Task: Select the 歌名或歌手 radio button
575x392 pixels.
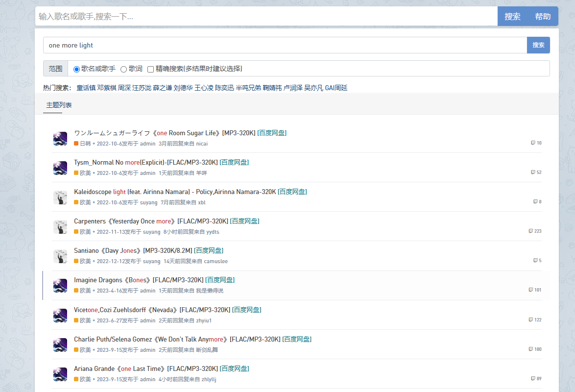Action: tap(76, 69)
